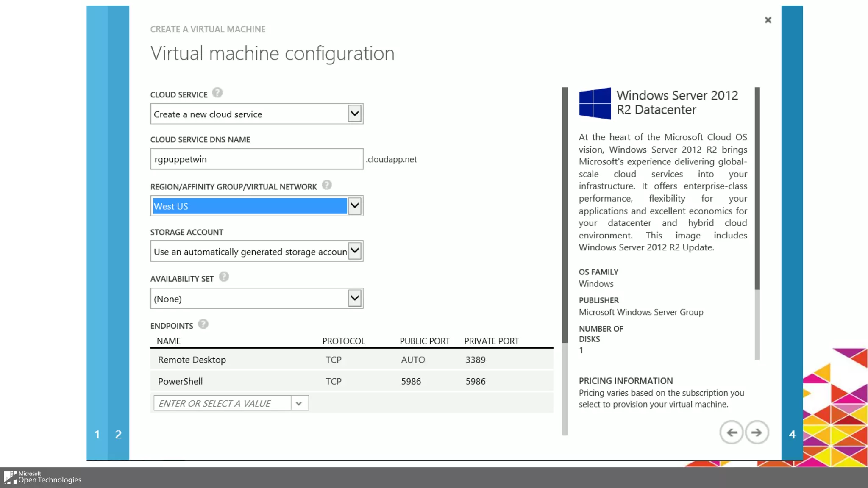868x488 pixels.
Task: Click the Cloud Service help icon
Action: point(217,93)
